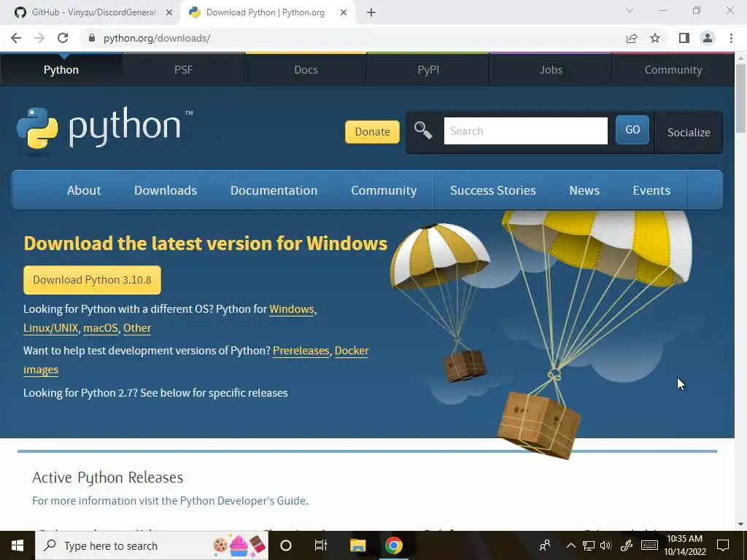Click the Chrome icon in the taskbar

(x=393, y=545)
